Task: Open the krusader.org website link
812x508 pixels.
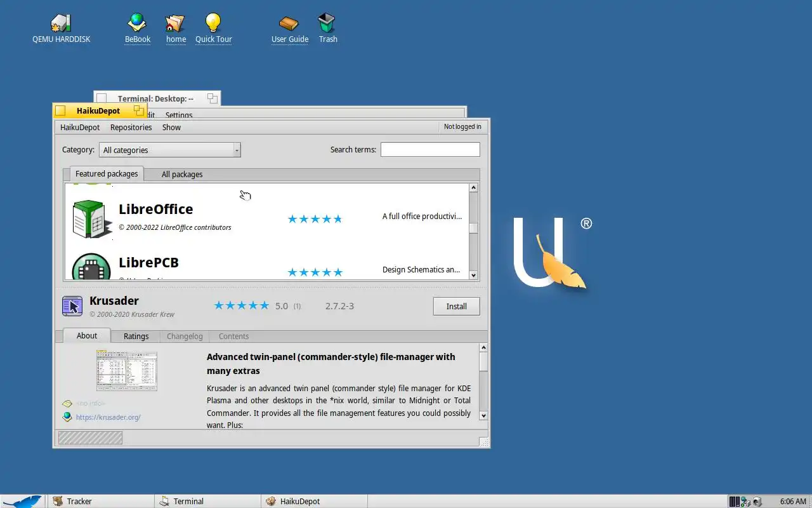Action: point(108,417)
